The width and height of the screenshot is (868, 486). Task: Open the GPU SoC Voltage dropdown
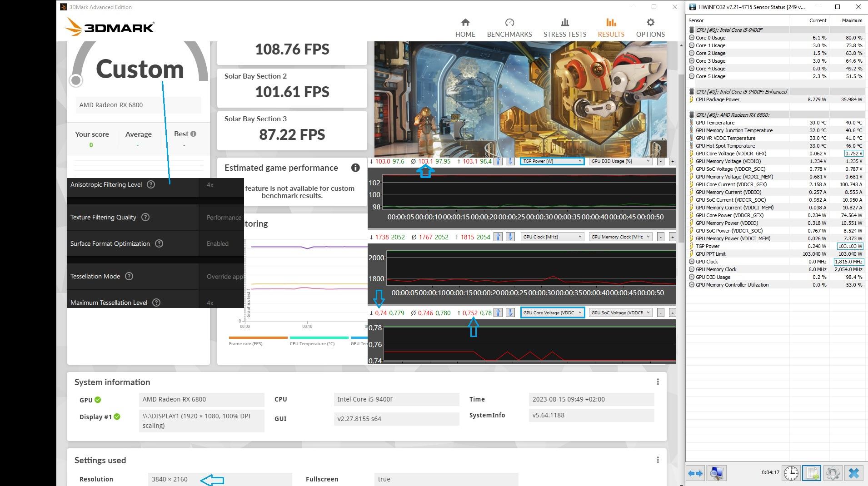click(621, 312)
